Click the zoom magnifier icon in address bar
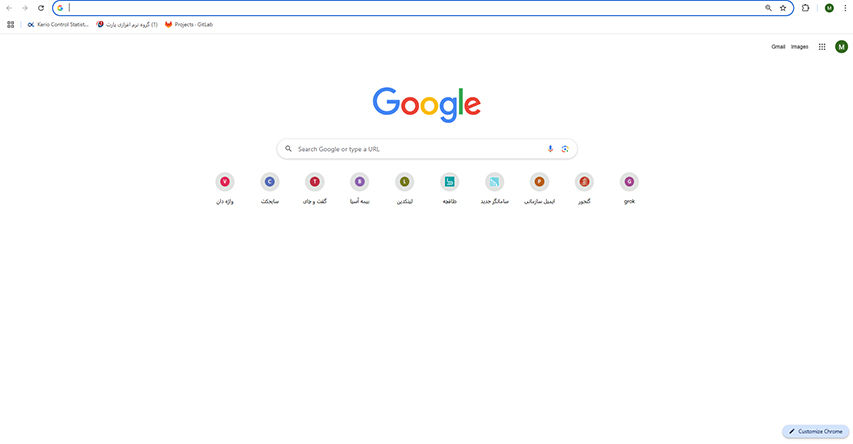This screenshot has height=444, width=853. click(768, 8)
